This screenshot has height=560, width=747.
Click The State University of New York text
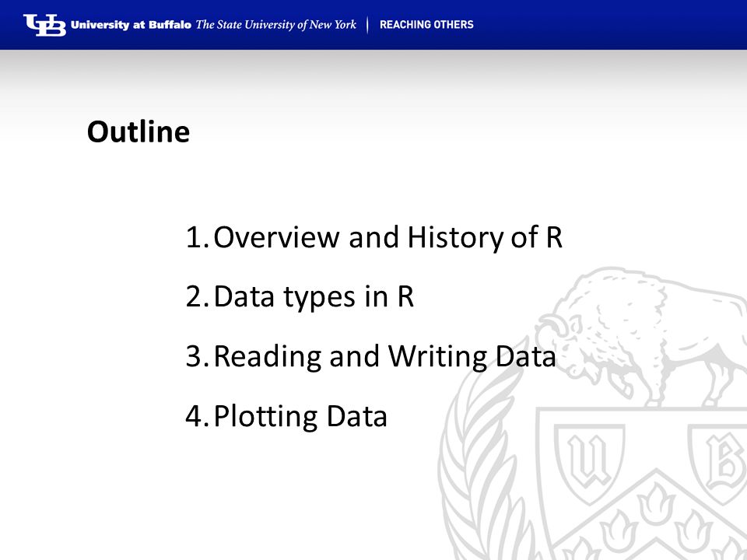coord(275,25)
